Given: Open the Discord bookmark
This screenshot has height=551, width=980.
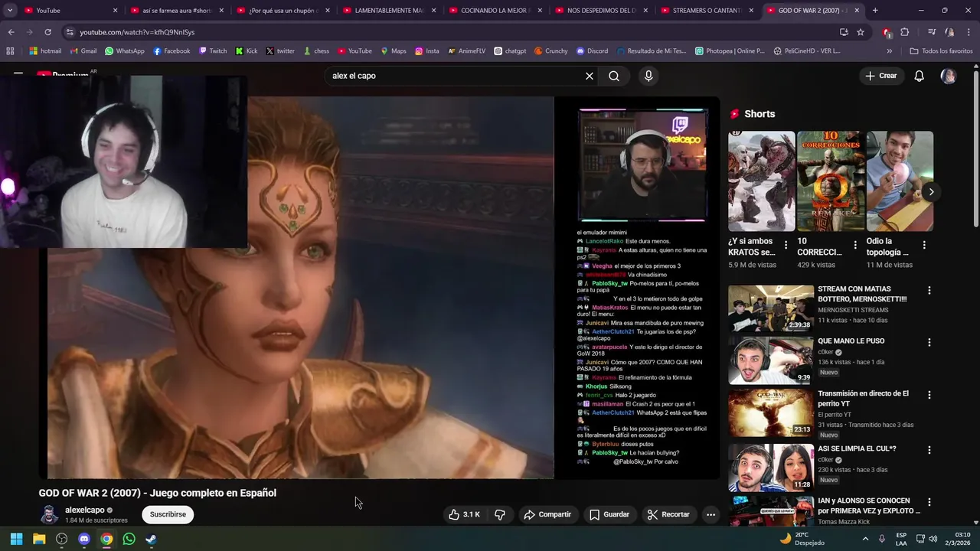Looking at the screenshot, I should (592, 51).
